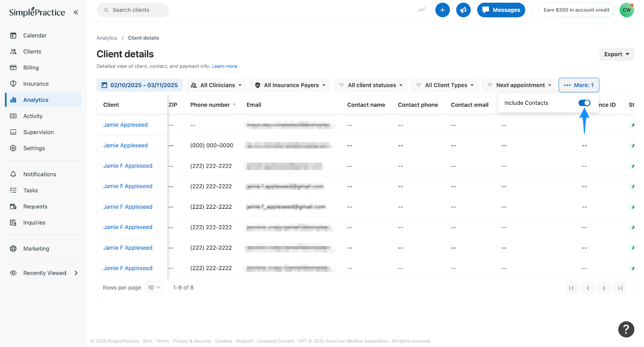Expand the Recently Viewed chevron
This screenshot has width=644, height=347.
click(x=76, y=273)
